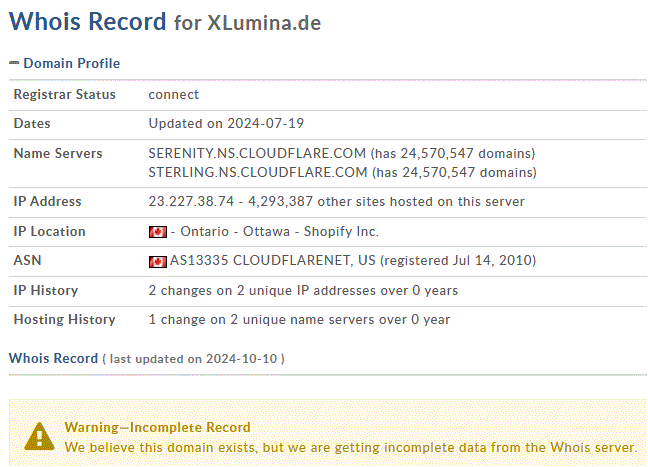The image size is (648, 467).
Task: Click SERENITY.NS.CLOUDFLARE.COM name server entry
Action: 257,153
